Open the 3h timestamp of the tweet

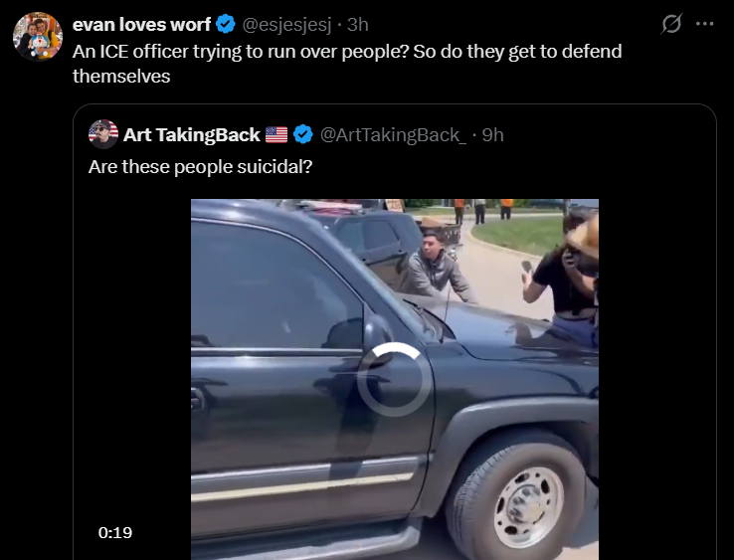tap(358, 25)
